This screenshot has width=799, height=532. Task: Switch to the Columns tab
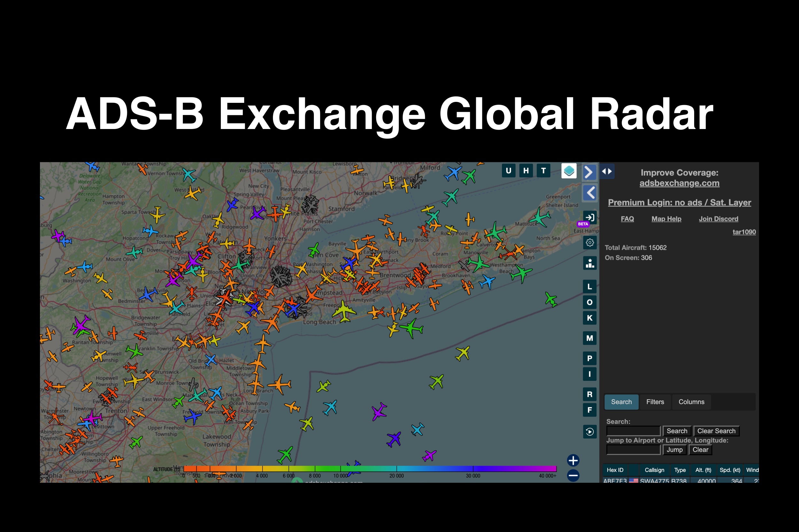click(691, 402)
